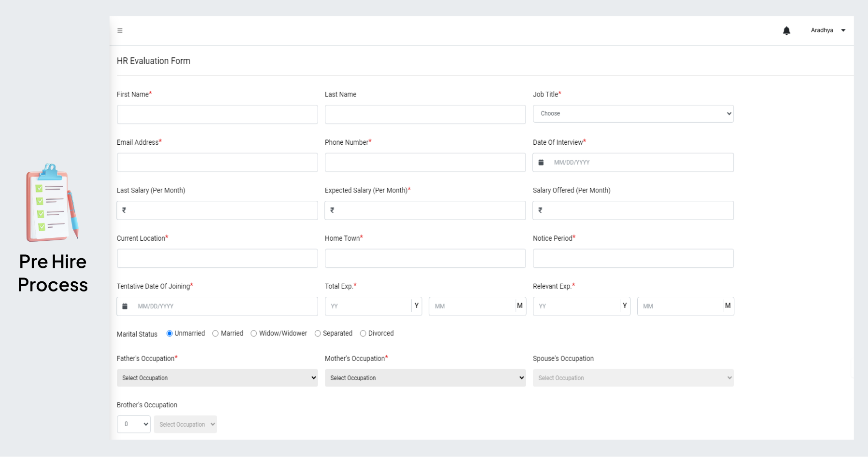Focus the Notice Period field

tap(633, 258)
